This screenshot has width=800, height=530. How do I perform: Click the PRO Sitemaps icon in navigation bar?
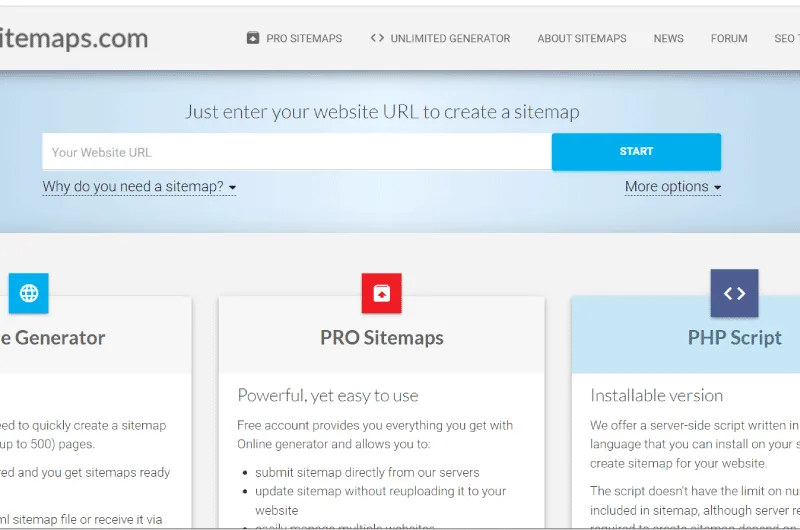(253, 39)
